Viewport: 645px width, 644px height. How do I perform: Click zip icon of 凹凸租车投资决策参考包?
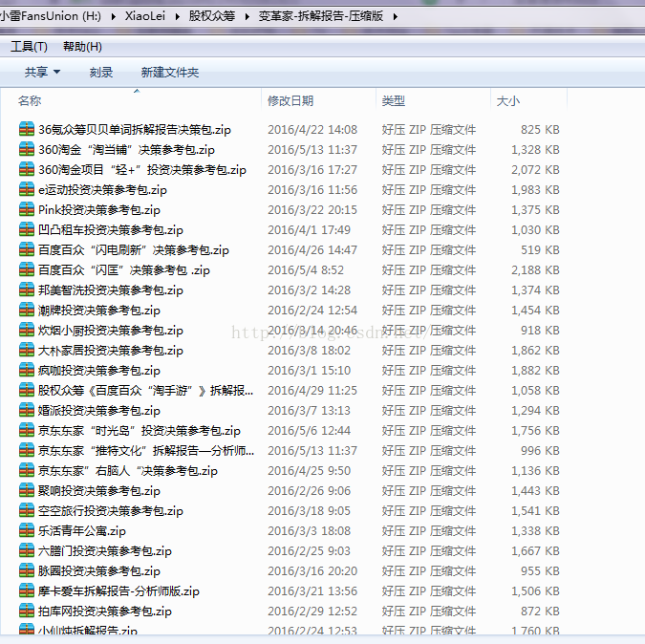(x=27, y=229)
